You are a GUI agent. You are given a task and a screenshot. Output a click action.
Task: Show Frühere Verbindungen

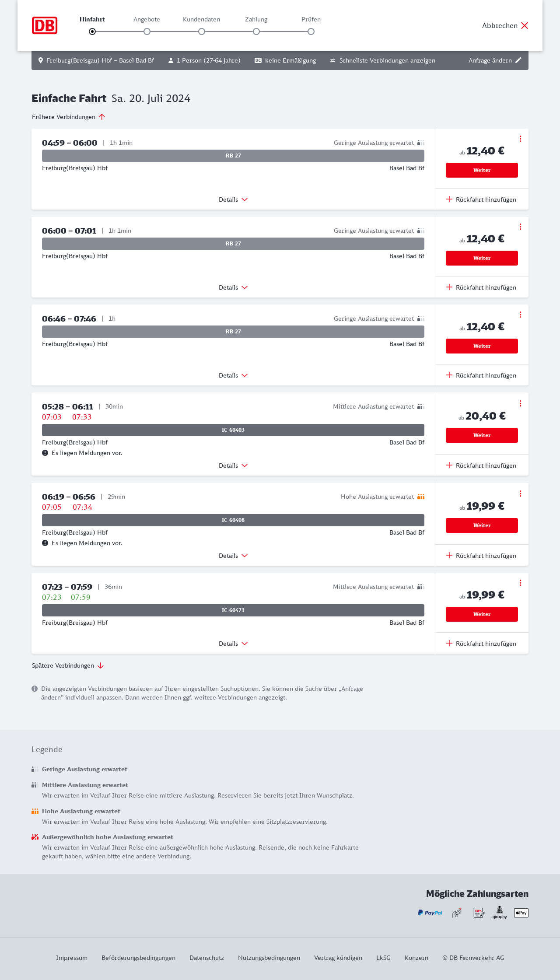68,117
